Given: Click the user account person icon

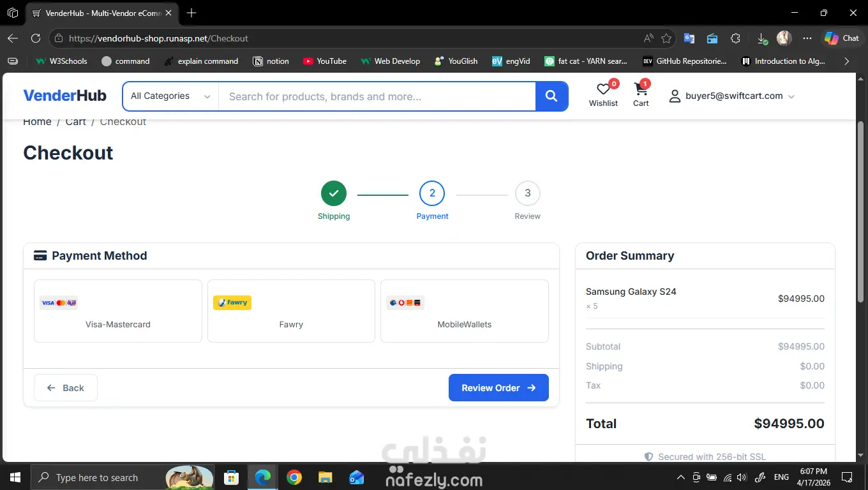Looking at the screenshot, I should coord(675,96).
